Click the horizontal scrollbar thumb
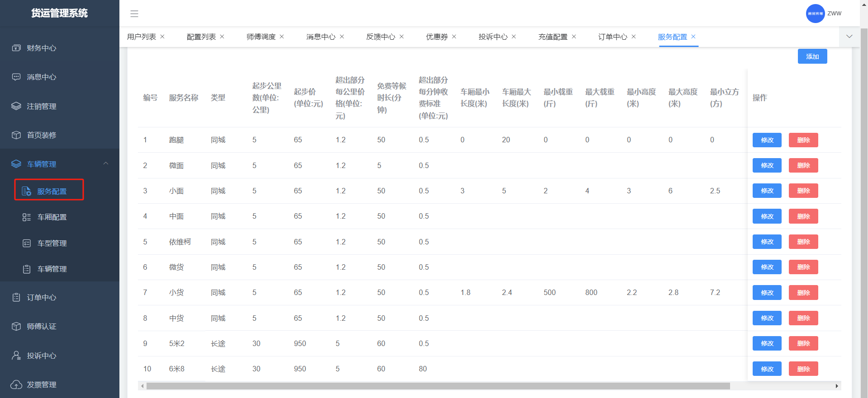 [x=438, y=386]
